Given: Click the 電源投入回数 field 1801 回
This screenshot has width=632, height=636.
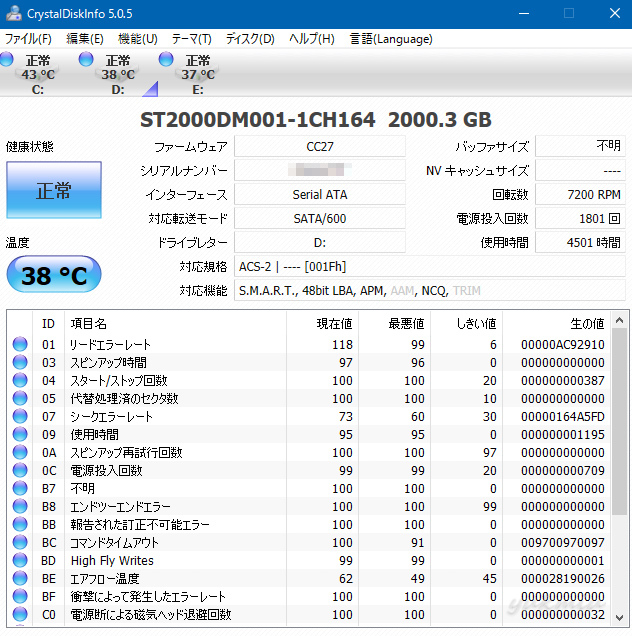Looking at the screenshot, I should 580,218.
